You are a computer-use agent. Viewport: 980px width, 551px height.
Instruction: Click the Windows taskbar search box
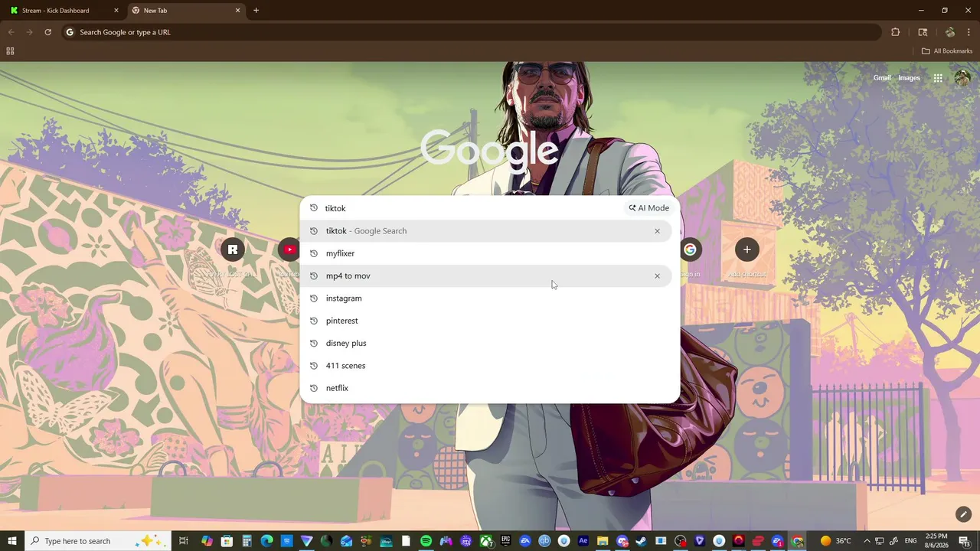98,541
